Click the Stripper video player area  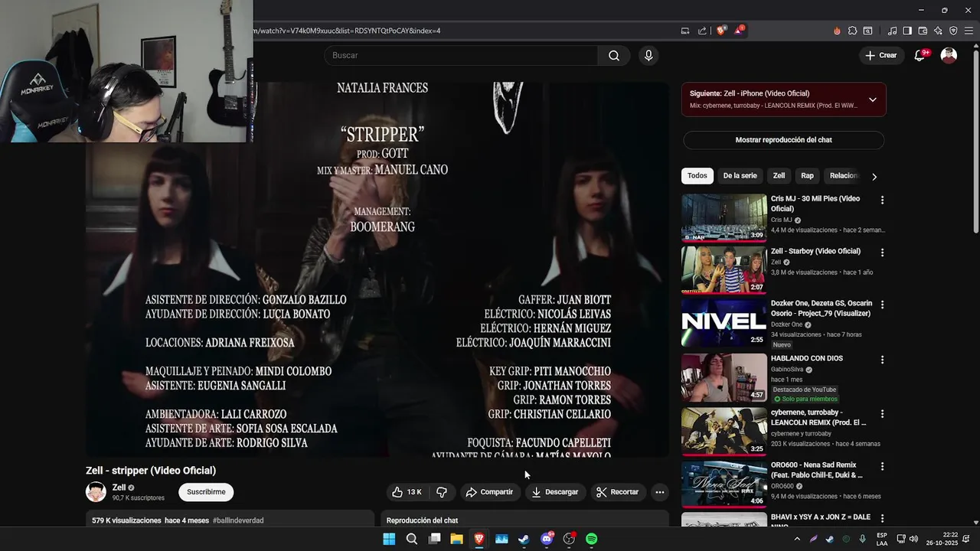coord(377,269)
